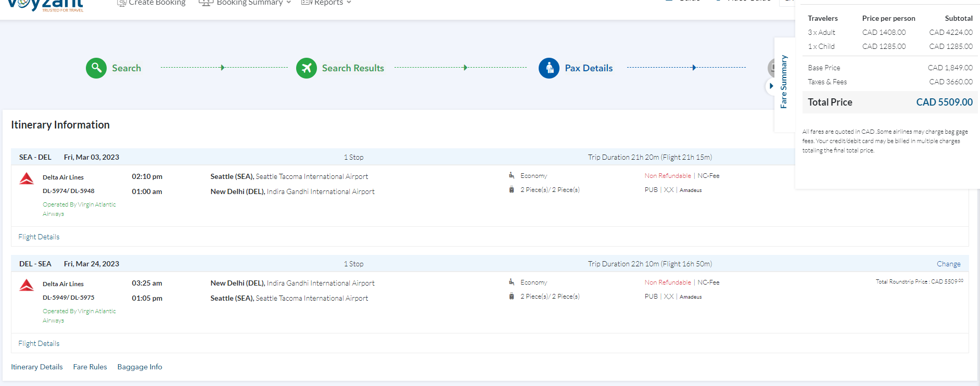Expand Flight Details for DEL - SEA
The height and width of the screenshot is (386, 980).
pyautogui.click(x=39, y=343)
